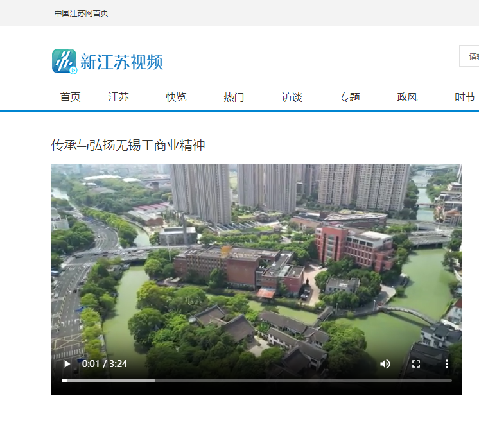The width and height of the screenshot is (479, 448).
Task: Go to the 首页 nav tab
Action: tap(71, 98)
